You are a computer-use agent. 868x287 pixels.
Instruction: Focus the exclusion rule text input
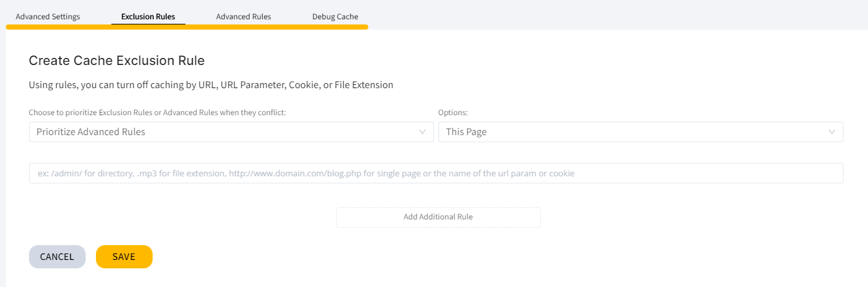pyautogui.click(x=436, y=173)
